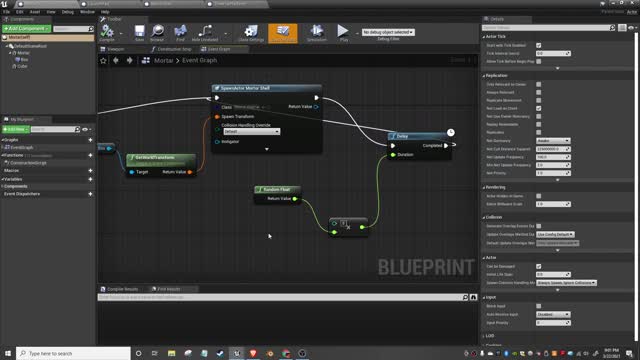This screenshot has height=360, width=640.
Task: Toggle Only Relevant to Owner checkbox
Action: 539,84
